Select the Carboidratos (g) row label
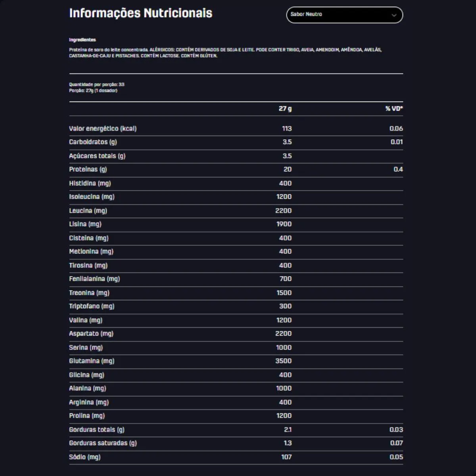This screenshot has width=476, height=476. click(x=93, y=142)
